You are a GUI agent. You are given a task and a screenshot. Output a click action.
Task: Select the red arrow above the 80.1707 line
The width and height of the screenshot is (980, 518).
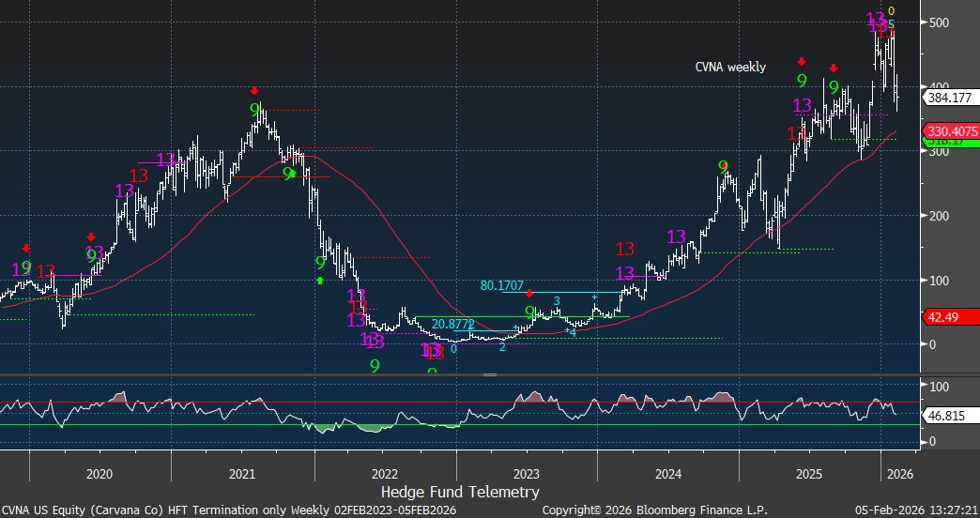click(529, 295)
